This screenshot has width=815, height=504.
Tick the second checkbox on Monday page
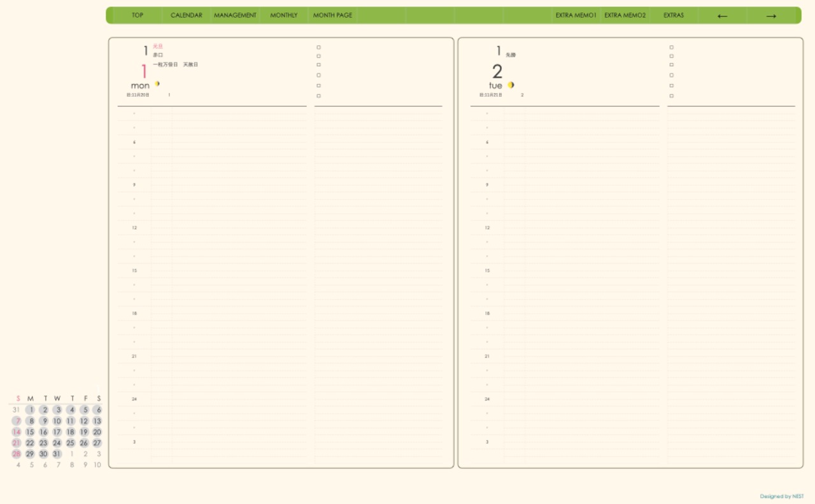pos(318,56)
